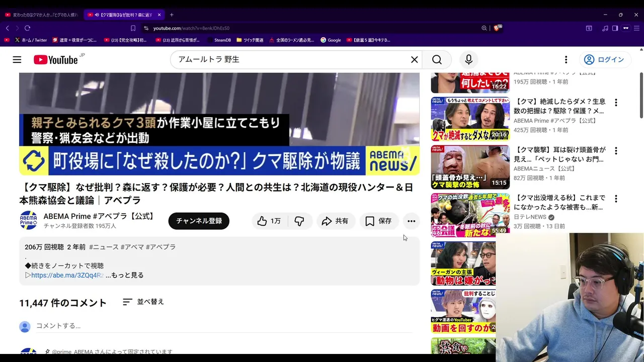Open the zoom magnifier icon in address bar
Image resolution: width=644 pixels, height=362 pixels.
coord(484,28)
